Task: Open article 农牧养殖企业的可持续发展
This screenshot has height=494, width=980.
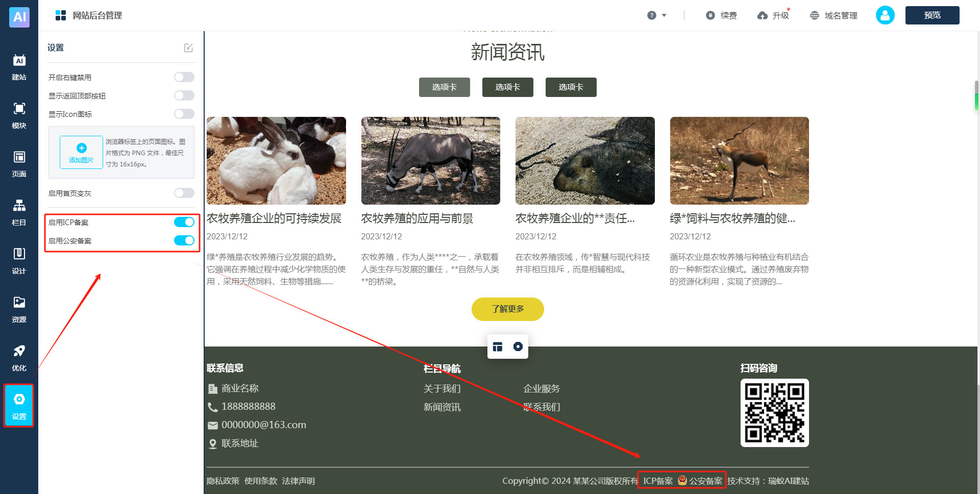Action: coord(274,218)
